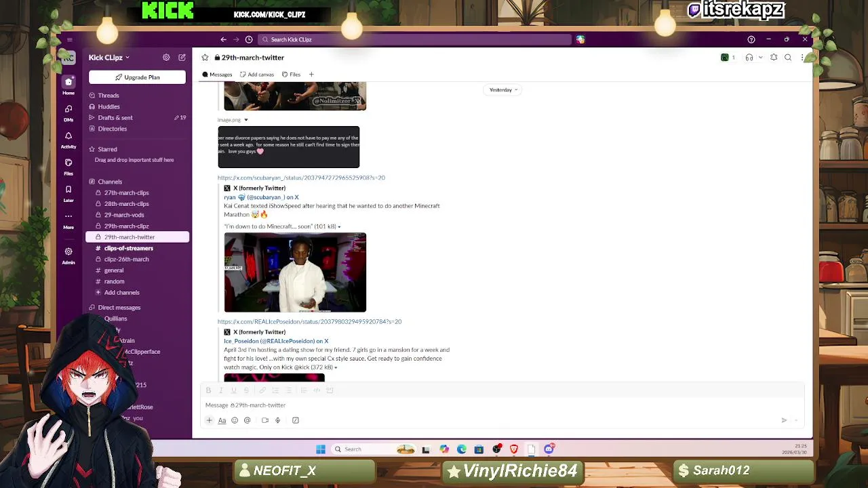This screenshot has width=868, height=488.
Task: Switch to the channel Files tab
Action: tap(291, 75)
